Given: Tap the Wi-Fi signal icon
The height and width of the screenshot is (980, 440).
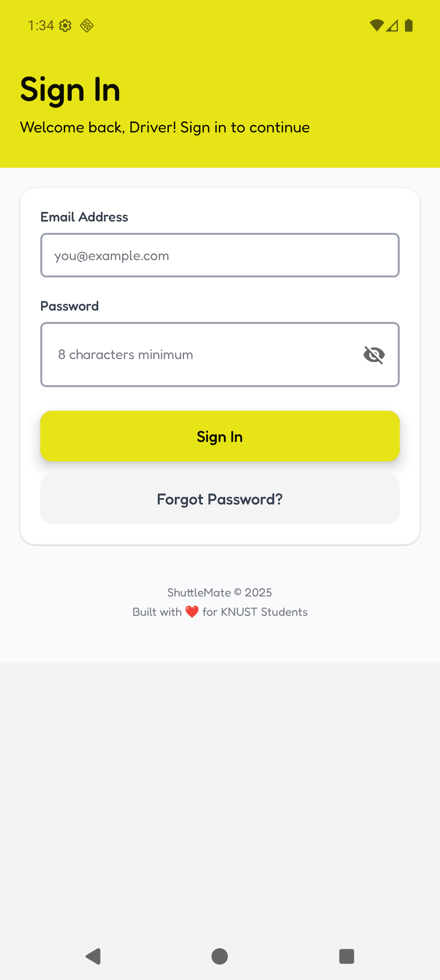Looking at the screenshot, I should (376, 26).
